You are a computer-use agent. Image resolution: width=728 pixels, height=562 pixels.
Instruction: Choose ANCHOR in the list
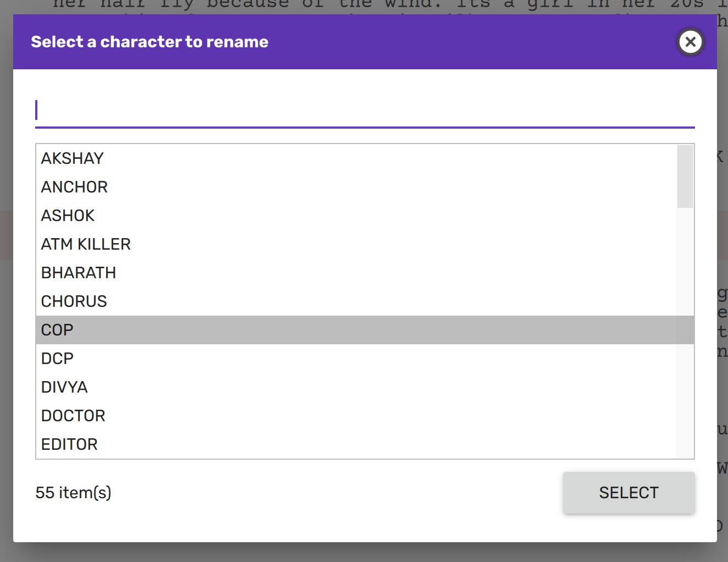click(74, 187)
